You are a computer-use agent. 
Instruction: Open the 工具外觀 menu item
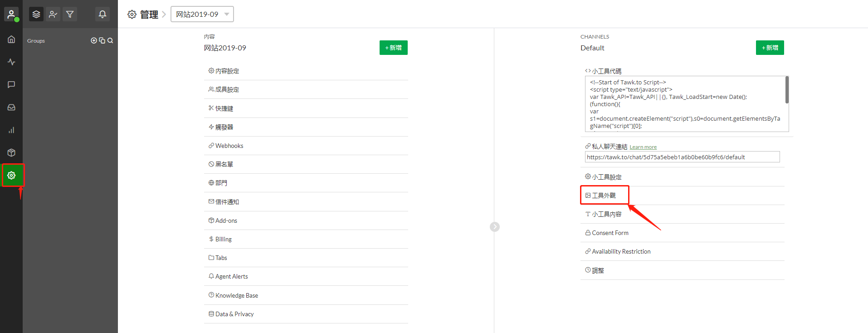point(604,196)
